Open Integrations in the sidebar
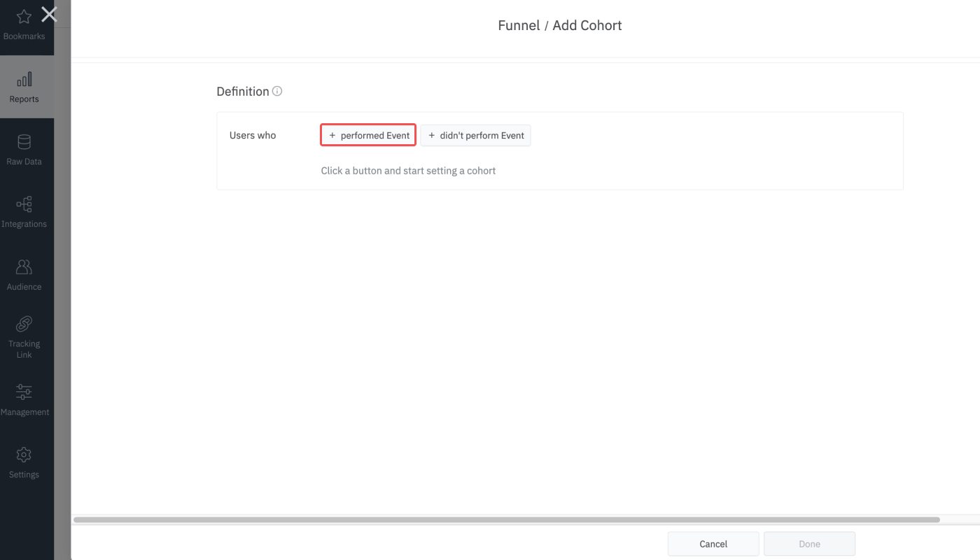Image resolution: width=980 pixels, height=560 pixels. pos(24,213)
